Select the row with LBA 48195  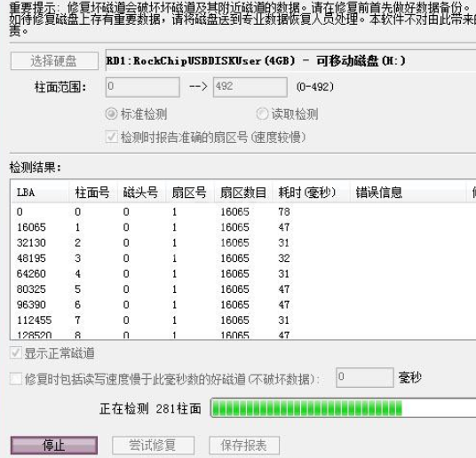pos(242,258)
